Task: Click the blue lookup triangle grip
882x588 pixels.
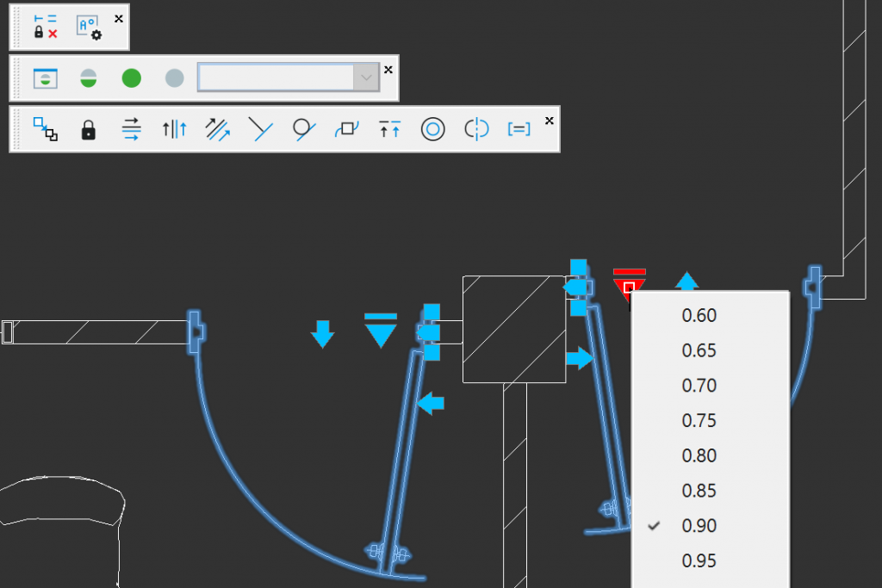Action: (381, 331)
